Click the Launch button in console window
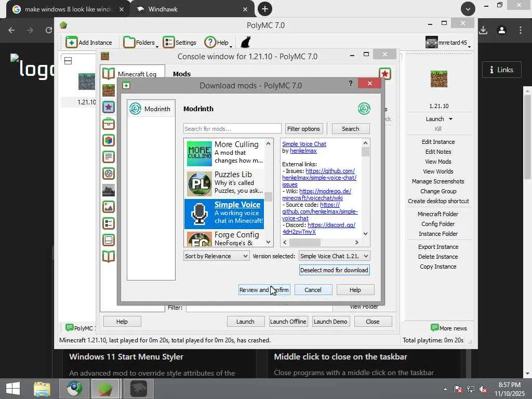Image resolution: width=532 pixels, height=399 pixels. pos(245,322)
